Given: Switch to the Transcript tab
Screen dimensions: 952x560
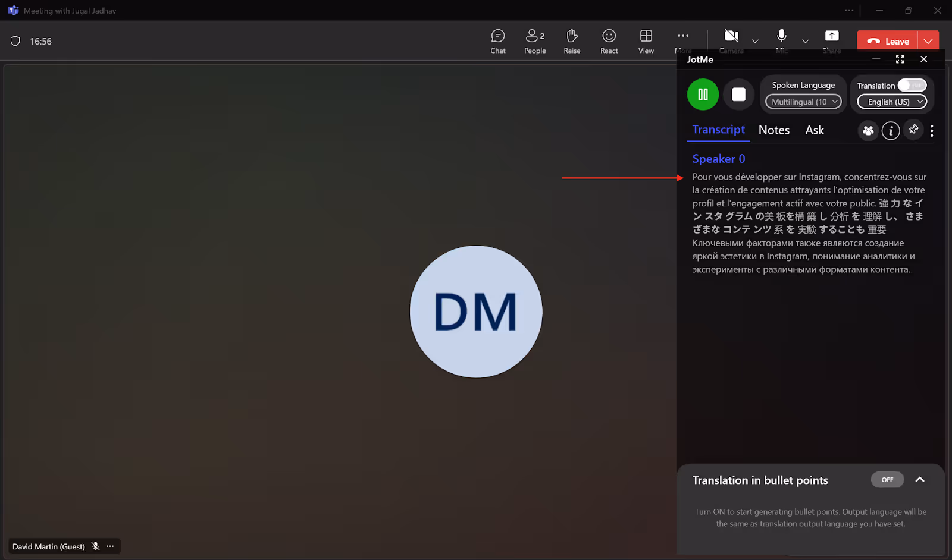Looking at the screenshot, I should (x=718, y=130).
